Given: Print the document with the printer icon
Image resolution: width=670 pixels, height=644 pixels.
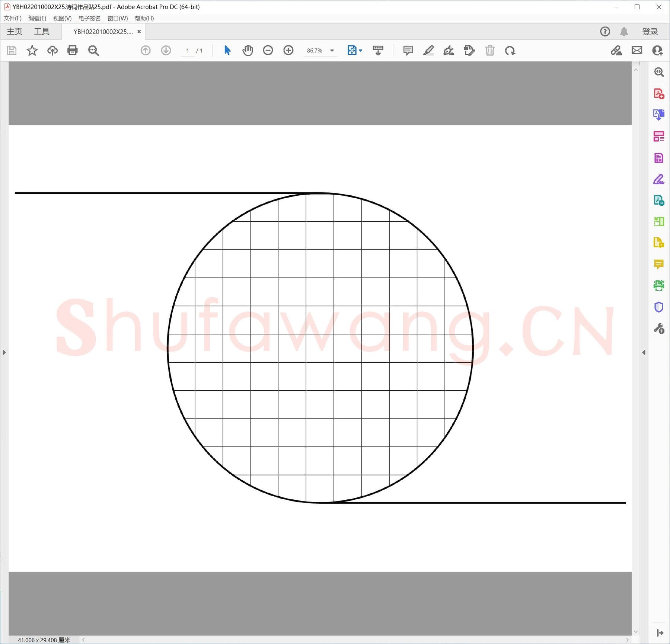Looking at the screenshot, I should pyautogui.click(x=73, y=51).
